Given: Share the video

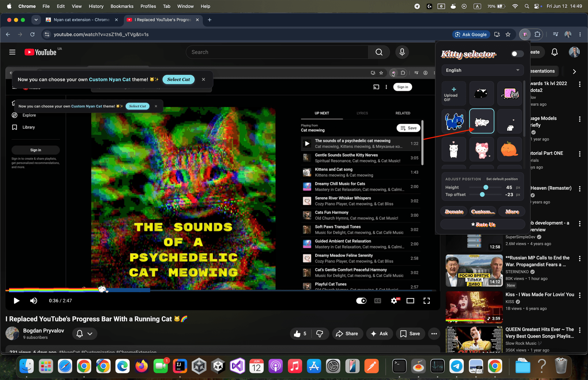Looking at the screenshot, I should click(347, 334).
